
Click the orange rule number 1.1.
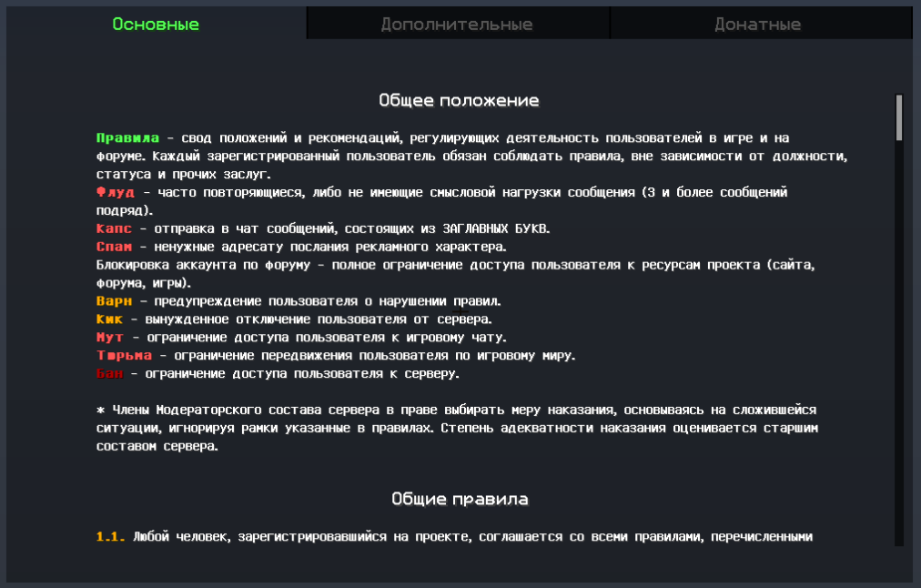110,537
